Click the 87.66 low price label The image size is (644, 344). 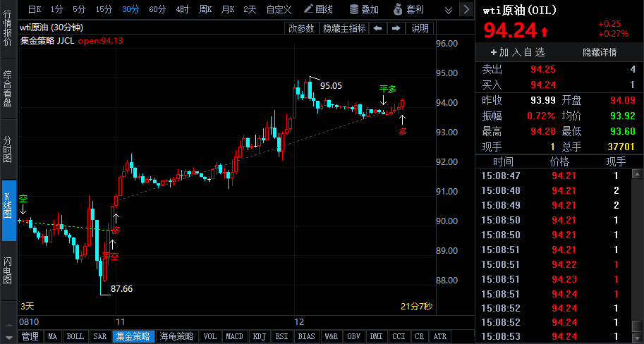[x=121, y=289]
